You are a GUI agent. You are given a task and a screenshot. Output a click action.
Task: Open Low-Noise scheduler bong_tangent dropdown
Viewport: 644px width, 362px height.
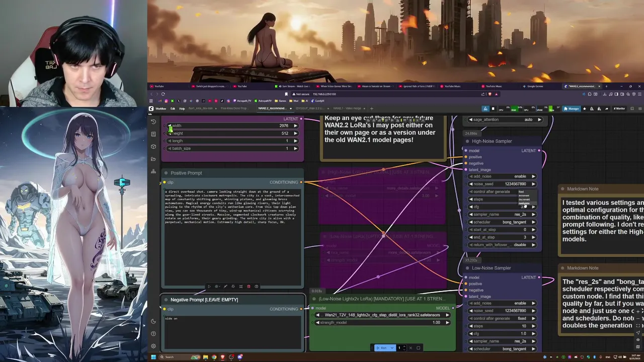(x=503, y=348)
